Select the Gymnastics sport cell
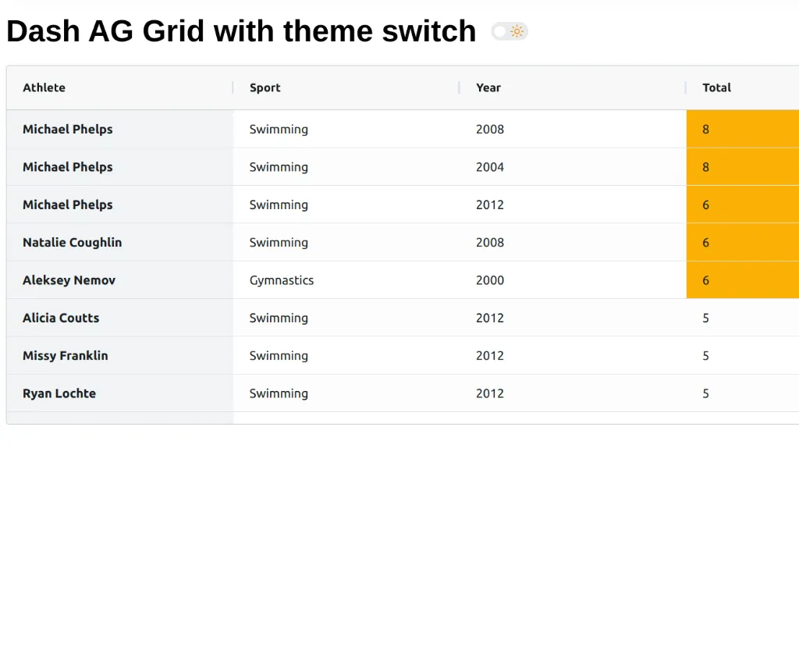799x672 pixels. click(282, 280)
